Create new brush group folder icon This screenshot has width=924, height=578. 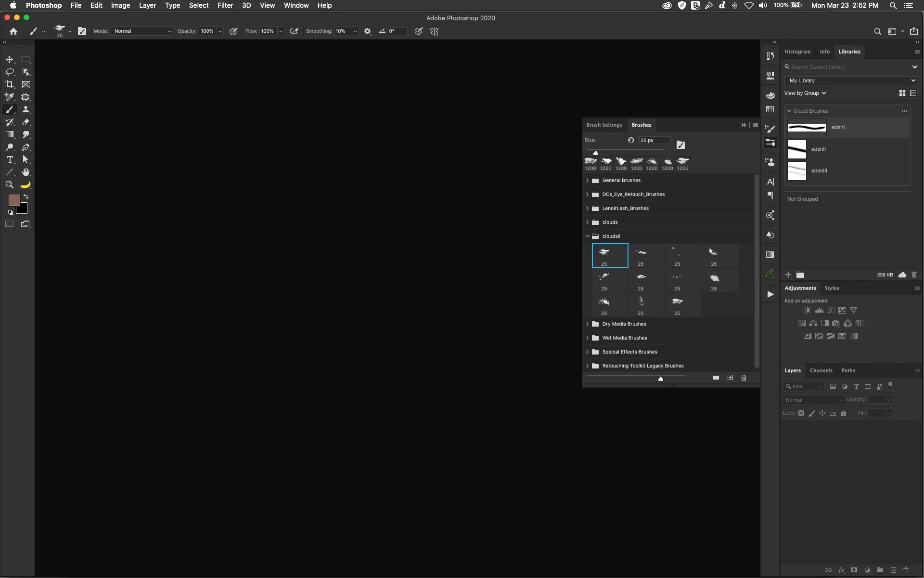coord(716,378)
